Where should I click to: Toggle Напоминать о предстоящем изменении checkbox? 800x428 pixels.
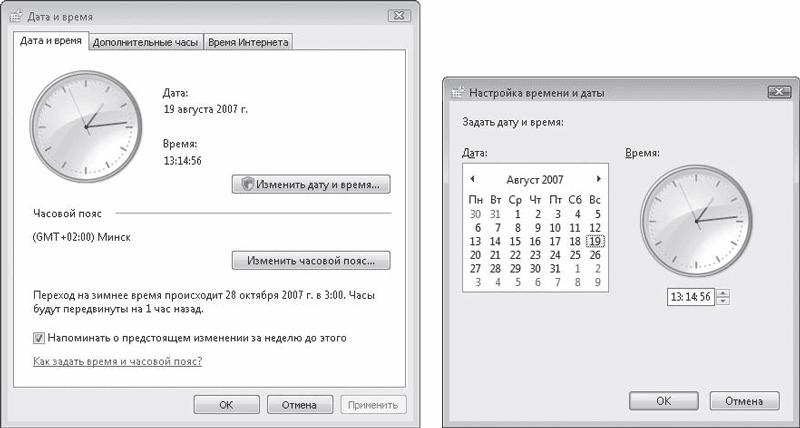coord(39,338)
